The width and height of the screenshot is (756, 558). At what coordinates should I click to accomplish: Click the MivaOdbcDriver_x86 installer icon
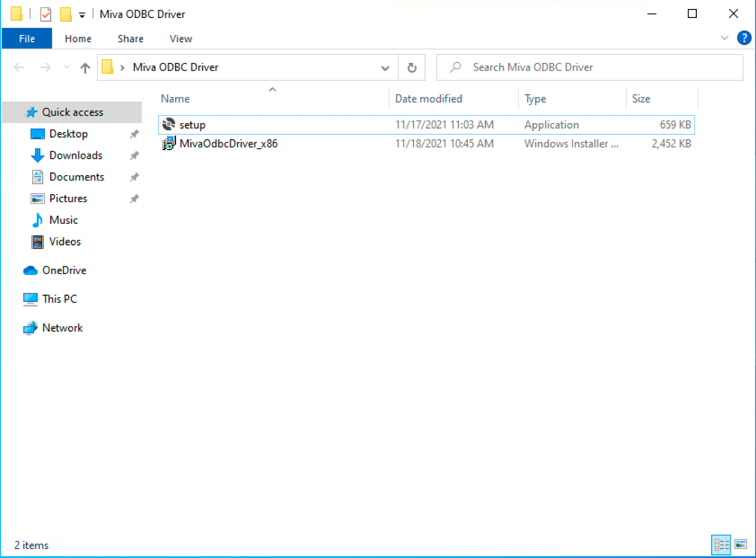[x=169, y=143]
